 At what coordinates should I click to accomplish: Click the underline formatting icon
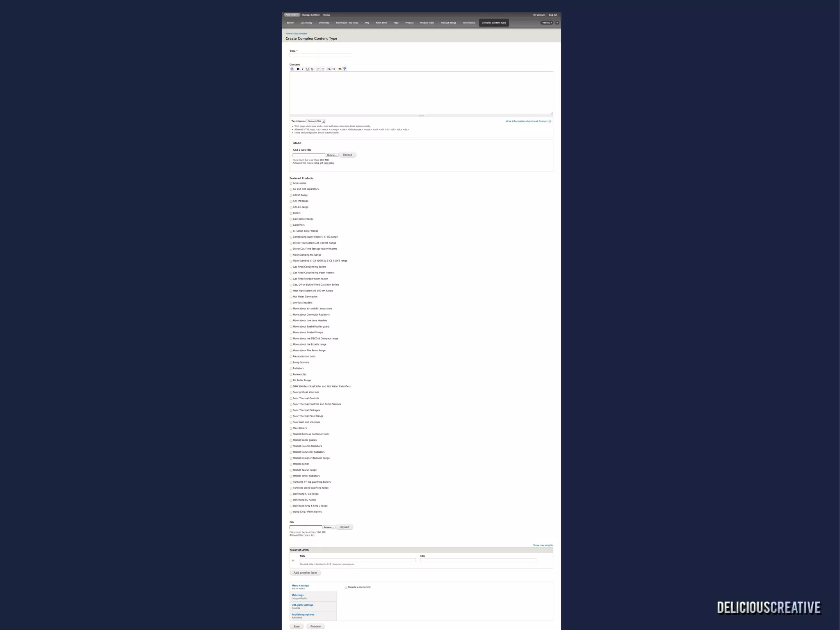coord(308,69)
